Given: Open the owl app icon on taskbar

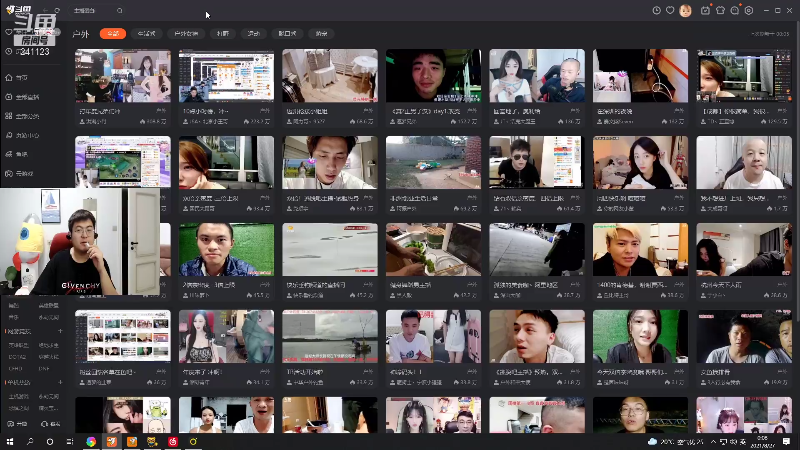Looking at the screenshot, I should pos(152,441).
